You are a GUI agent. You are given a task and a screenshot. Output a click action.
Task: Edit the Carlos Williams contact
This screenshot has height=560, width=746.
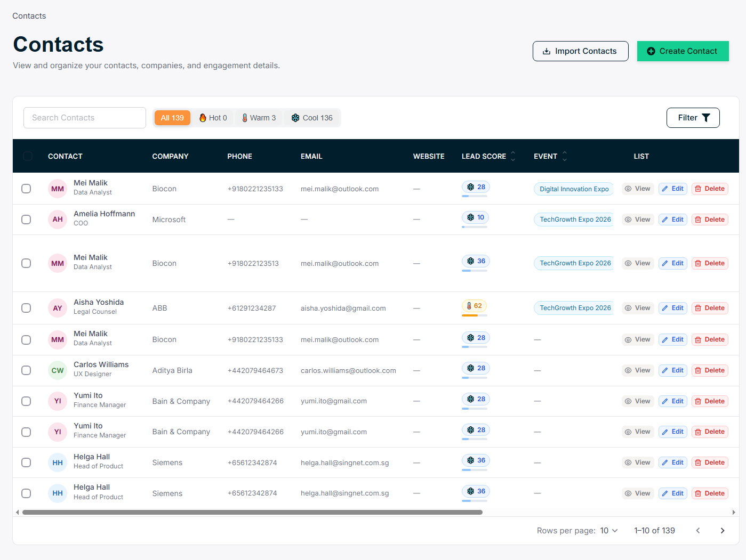pyautogui.click(x=673, y=370)
